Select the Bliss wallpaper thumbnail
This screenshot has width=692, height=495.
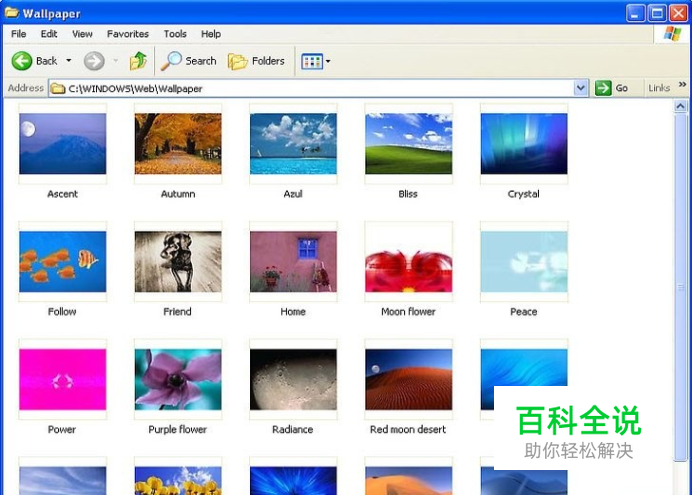click(409, 143)
